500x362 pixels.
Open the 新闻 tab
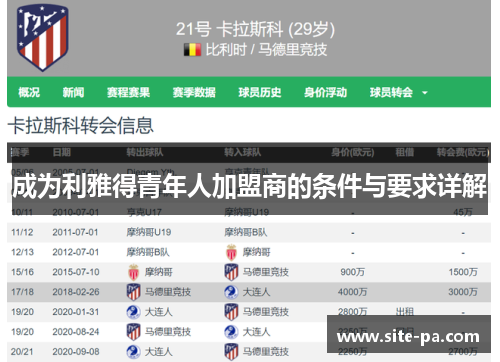click(73, 92)
